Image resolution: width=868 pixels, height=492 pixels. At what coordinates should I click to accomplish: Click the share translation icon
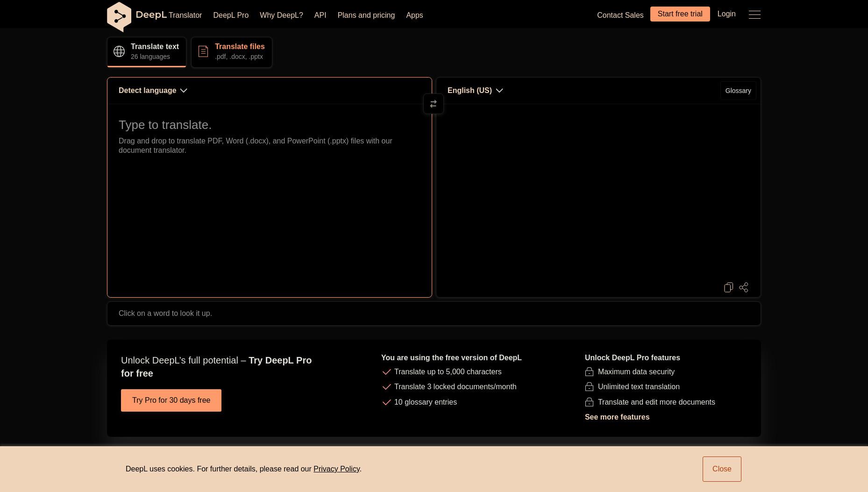(744, 287)
